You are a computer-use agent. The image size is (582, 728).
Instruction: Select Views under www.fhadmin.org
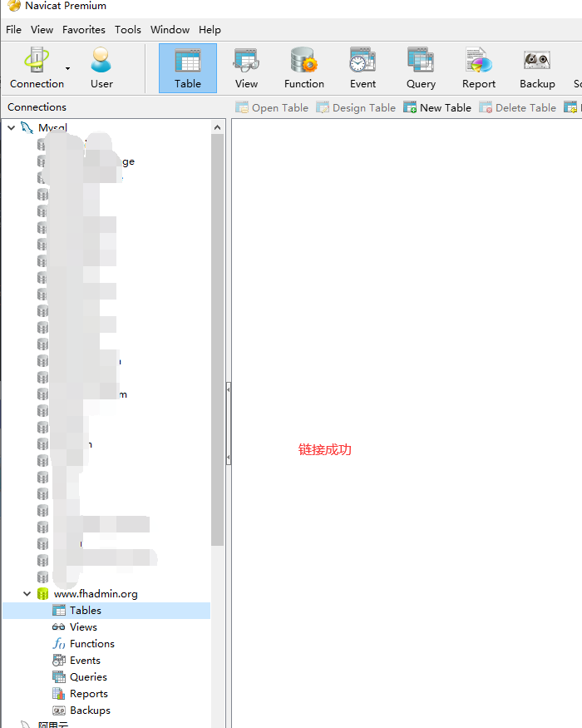pos(83,627)
